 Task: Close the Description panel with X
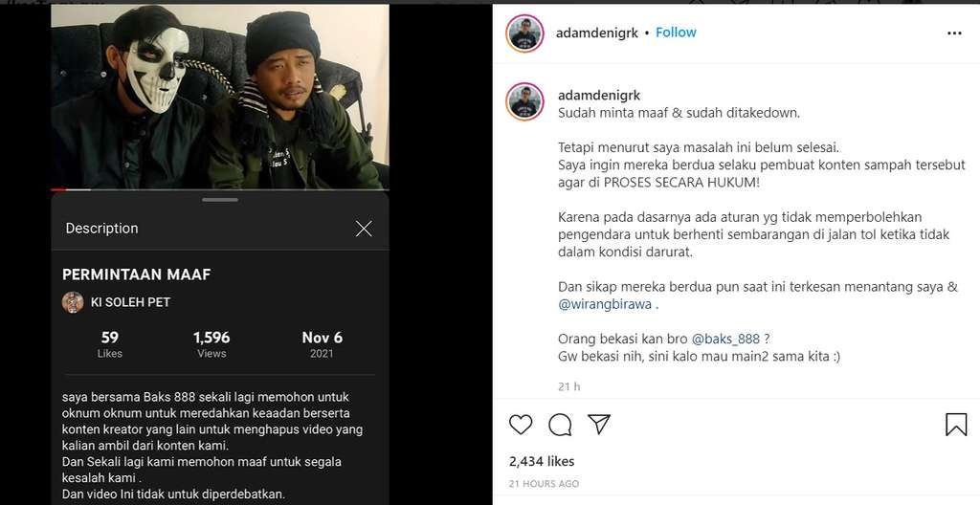point(364,229)
